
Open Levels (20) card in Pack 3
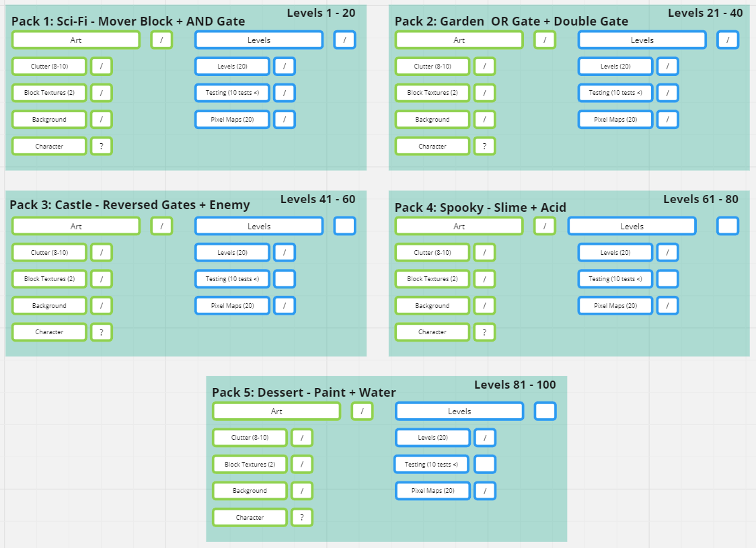tap(232, 252)
